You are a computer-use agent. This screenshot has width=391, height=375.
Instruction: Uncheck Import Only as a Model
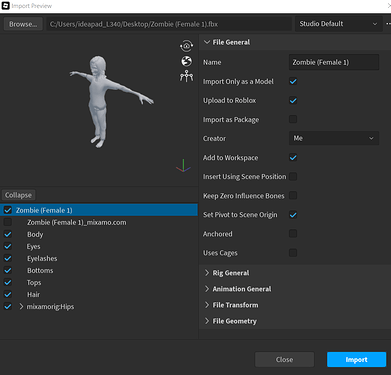(293, 81)
